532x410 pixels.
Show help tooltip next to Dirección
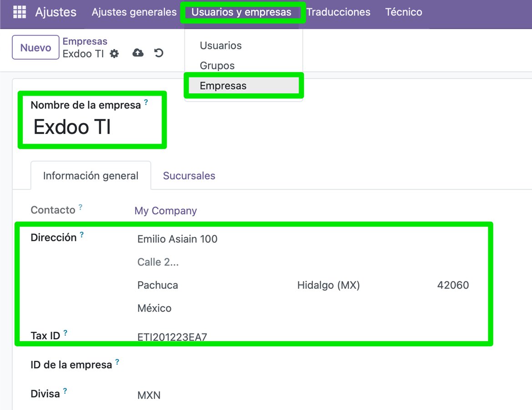(x=81, y=234)
